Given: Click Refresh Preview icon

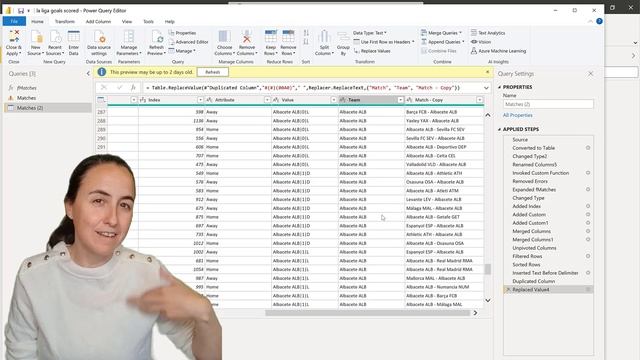Looking at the screenshot, I should click(157, 37).
